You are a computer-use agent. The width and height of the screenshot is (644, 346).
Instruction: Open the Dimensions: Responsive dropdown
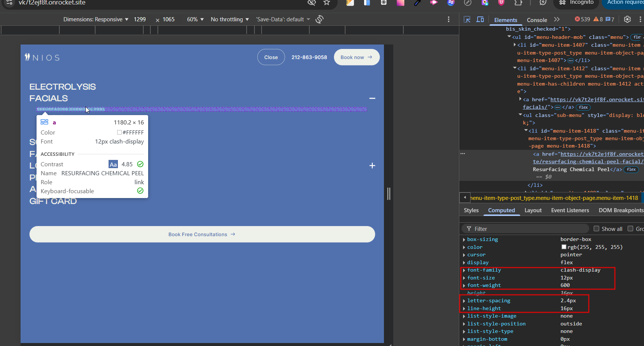(x=96, y=19)
